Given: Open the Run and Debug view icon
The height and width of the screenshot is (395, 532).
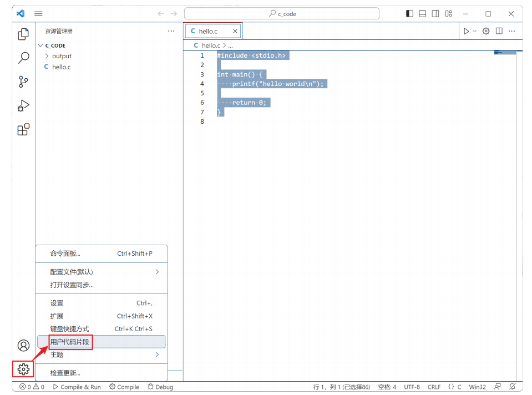Looking at the screenshot, I should pyautogui.click(x=23, y=105).
